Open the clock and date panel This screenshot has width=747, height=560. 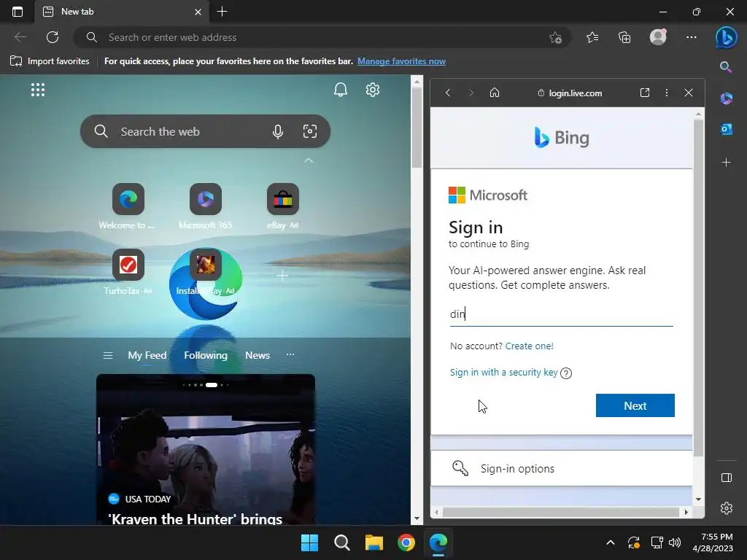coord(713,542)
